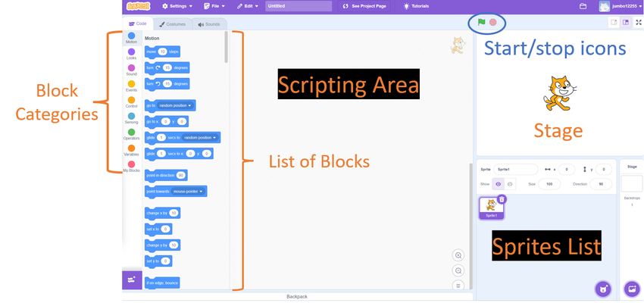Select the Sprite1 thumbnail
Screen dimensions: 644x303
491,208
